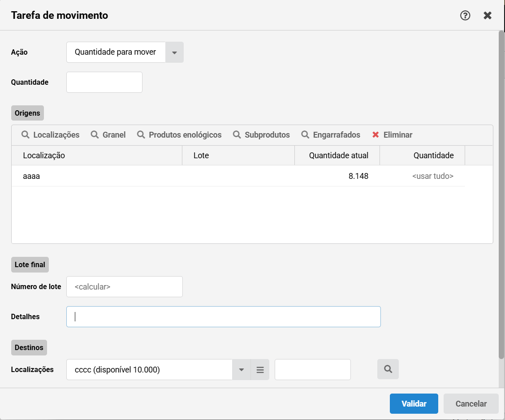Click the cccc (disponível 10.000) combo box

(x=150, y=370)
